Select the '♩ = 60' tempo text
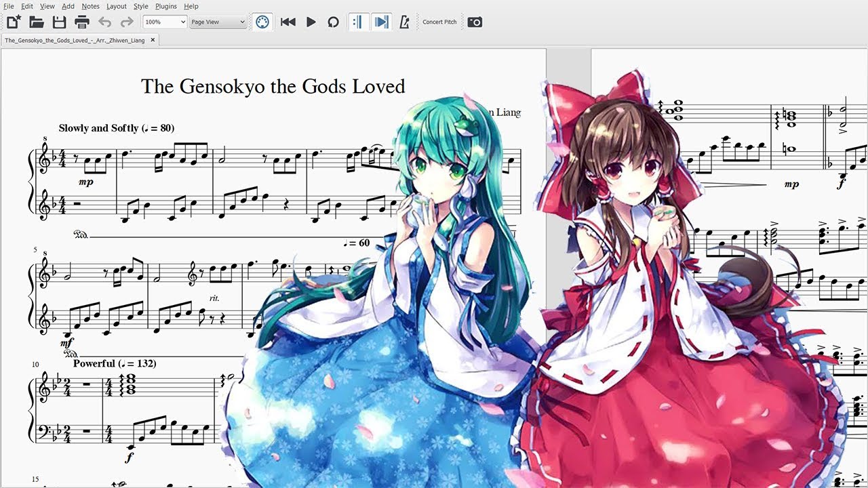Image resolution: width=868 pixels, height=488 pixels. point(356,243)
